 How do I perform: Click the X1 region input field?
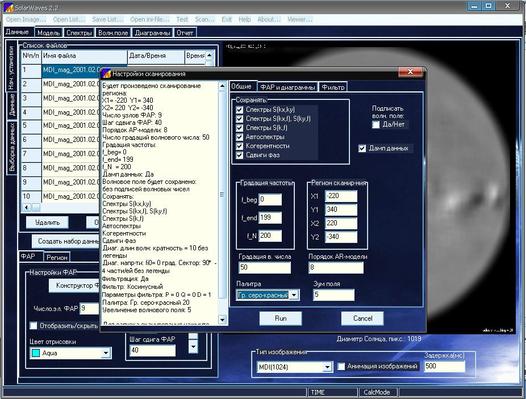[341, 196]
